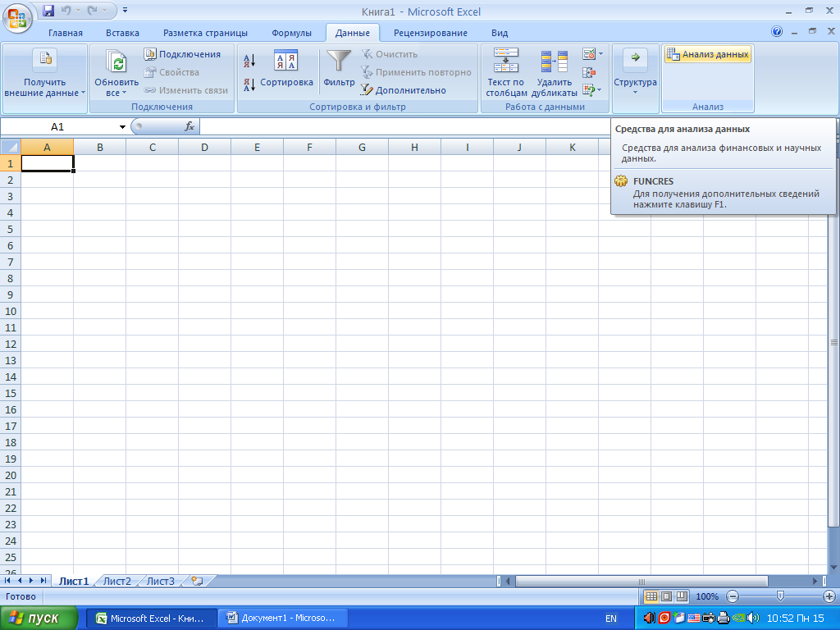Select row 10 header
This screenshot has height=630, width=840.
[10, 311]
